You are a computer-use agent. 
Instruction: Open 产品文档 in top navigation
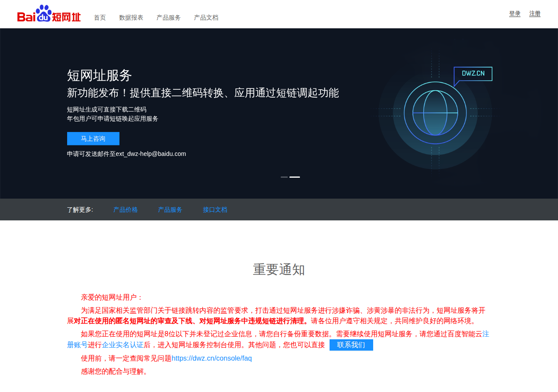(206, 17)
